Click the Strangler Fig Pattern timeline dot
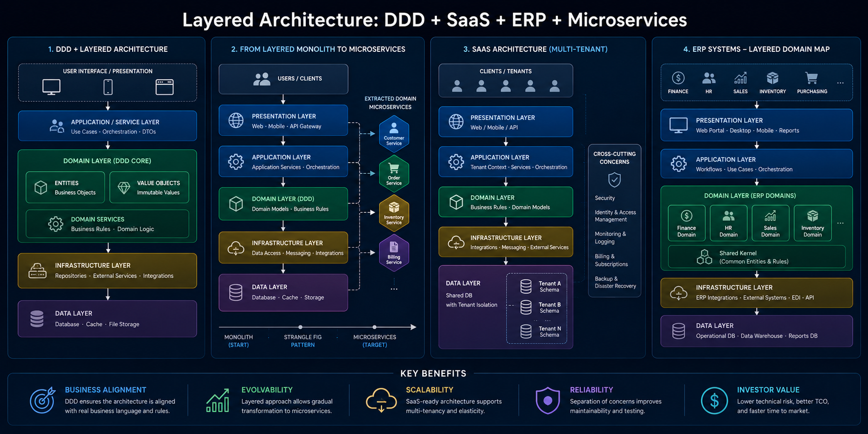Viewport: 868px width, 434px height. click(x=300, y=327)
